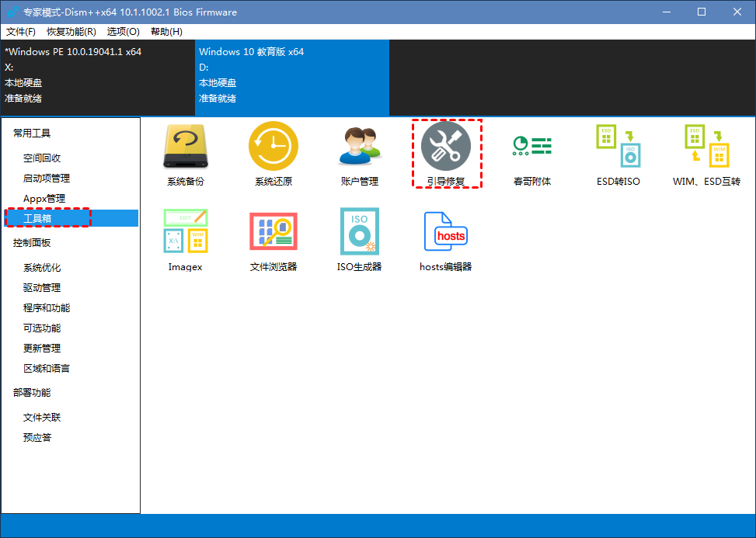Launch the ESD转ISO converter

tap(618, 153)
